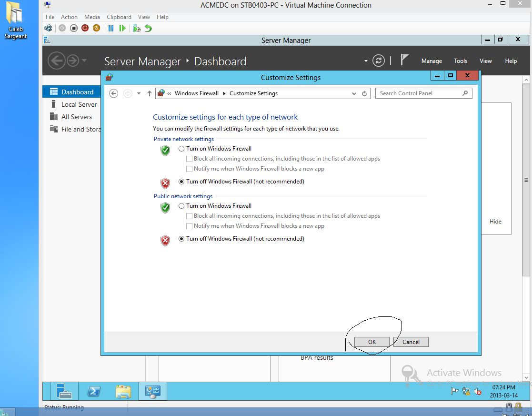Image resolution: width=532 pixels, height=416 pixels.
Task: Click the guest taskbar clock
Action: (504, 391)
